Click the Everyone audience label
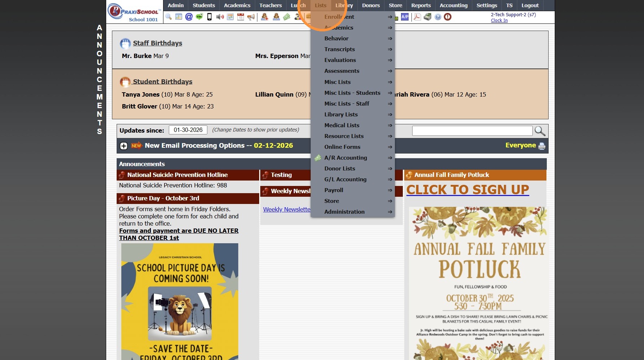The height and width of the screenshot is (360, 644). coord(521,146)
